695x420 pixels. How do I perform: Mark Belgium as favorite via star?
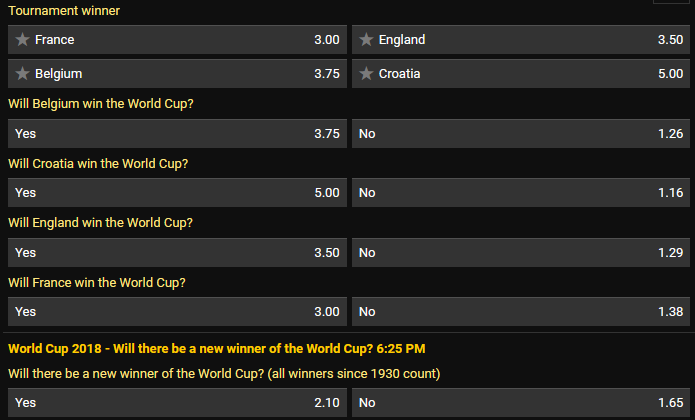click(x=22, y=74)
